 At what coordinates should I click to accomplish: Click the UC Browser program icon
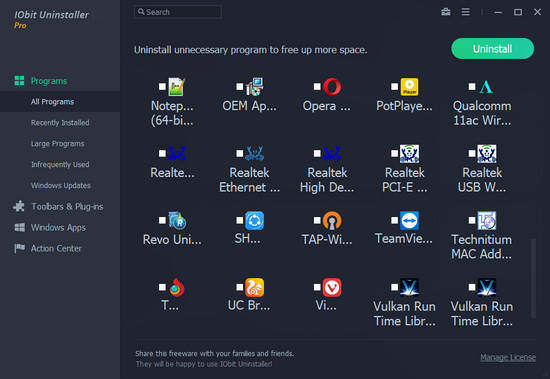click(x=254, y=287)
